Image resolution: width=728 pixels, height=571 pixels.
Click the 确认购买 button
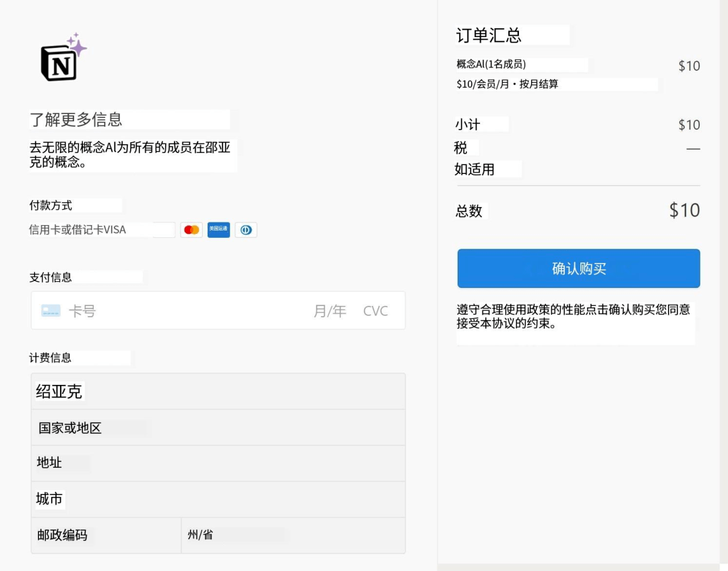(578, 268)
